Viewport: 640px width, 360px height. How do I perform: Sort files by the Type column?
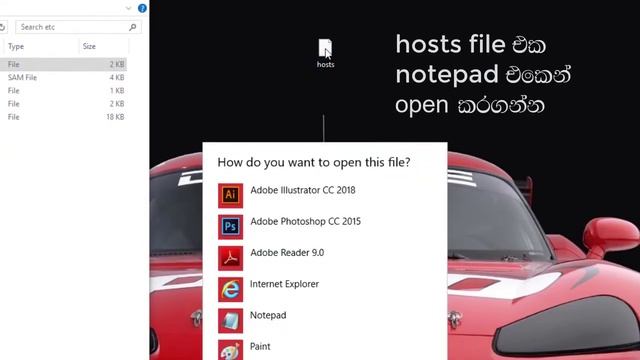coord(41,47)
